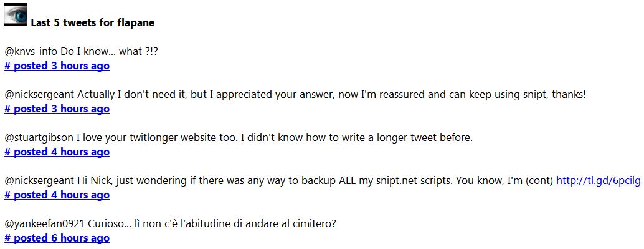644x249 pixels.
Task: Click the 'Last 5 tweets for flapane' heading
Action: [x=92, y=22]
